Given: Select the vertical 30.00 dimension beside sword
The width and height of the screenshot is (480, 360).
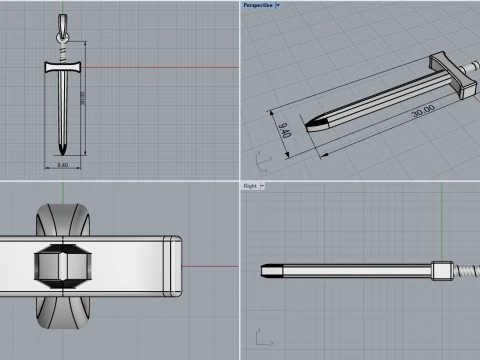Looking at the screenshot, I should [x=83, y=98].
